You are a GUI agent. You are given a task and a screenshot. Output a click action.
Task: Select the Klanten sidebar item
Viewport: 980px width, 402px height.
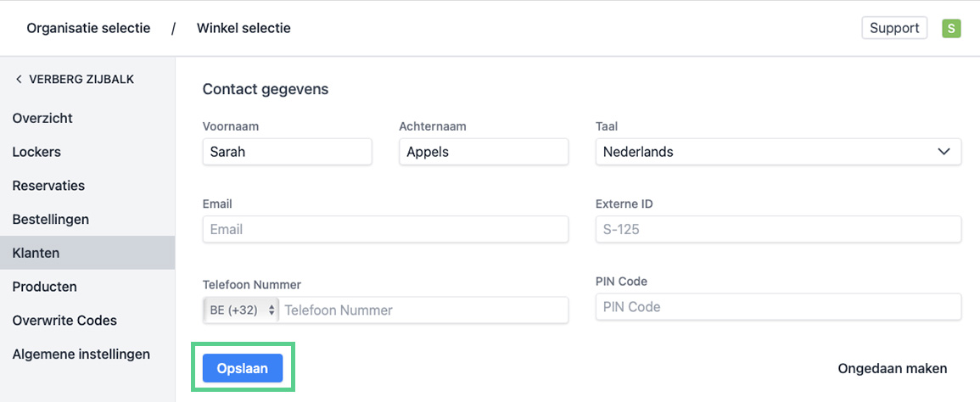click(36, 253)
